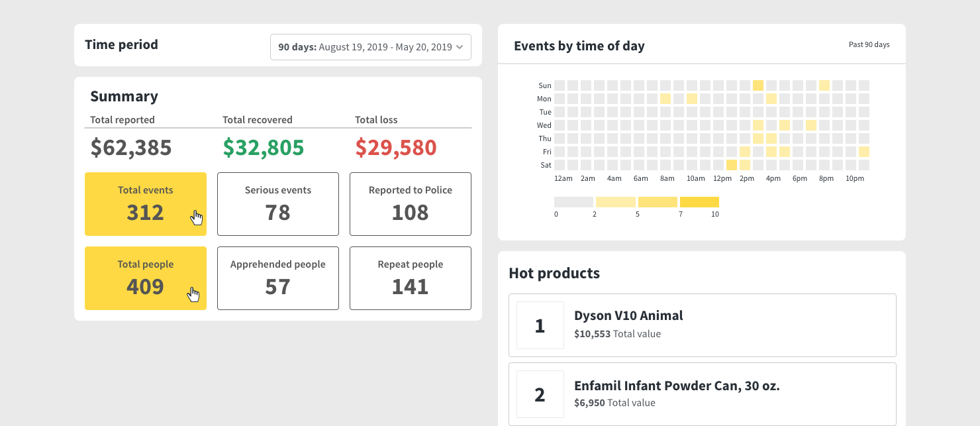
Task: Click the dropdown chevron next to date range
Action: [x=458, y=47]
